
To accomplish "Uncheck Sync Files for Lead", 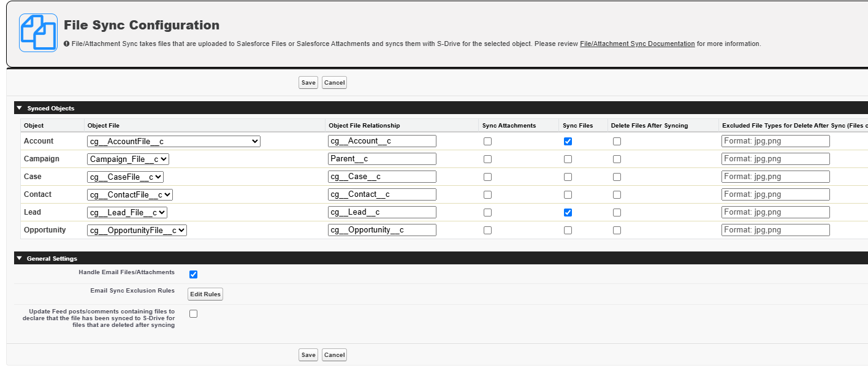I will 568,213.
